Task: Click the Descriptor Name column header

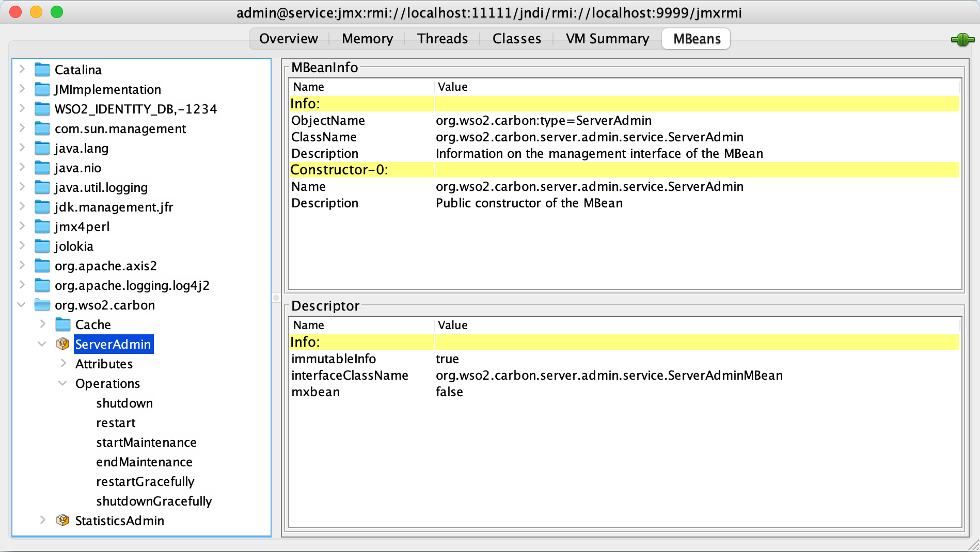Action: [x=361, y=325]
